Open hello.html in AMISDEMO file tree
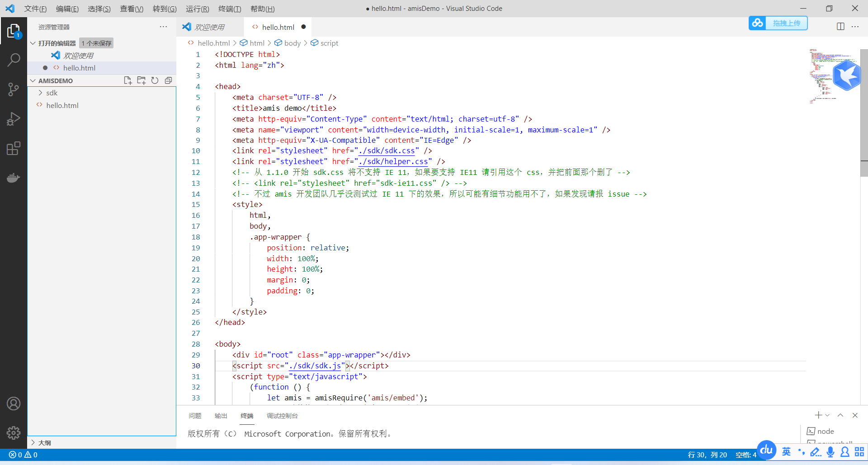 pyautogui.click(x=62, y=105)
